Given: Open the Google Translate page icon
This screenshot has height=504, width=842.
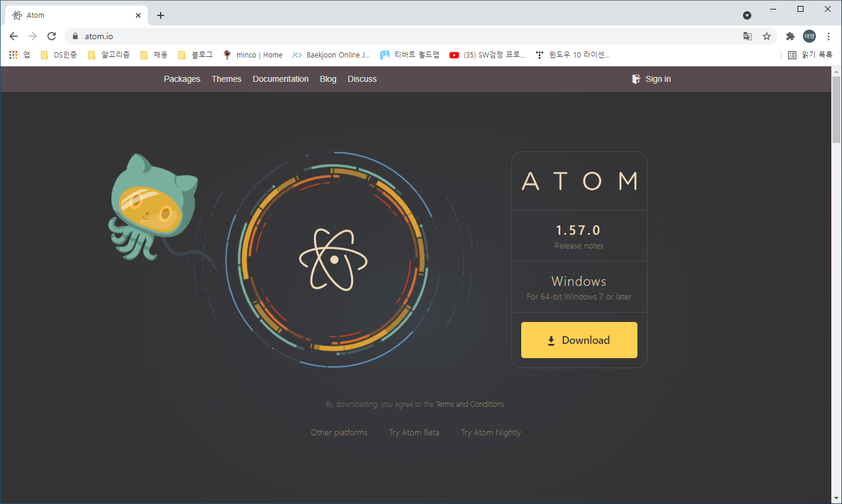Looking at the screenshot, I should [748, 36].
